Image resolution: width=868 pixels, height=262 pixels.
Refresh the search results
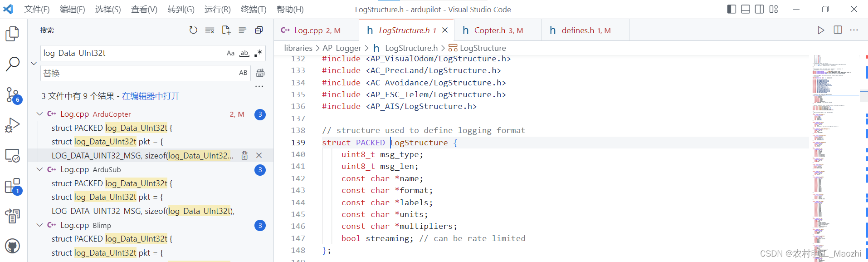pyautogui.click(x=193, y=30)
